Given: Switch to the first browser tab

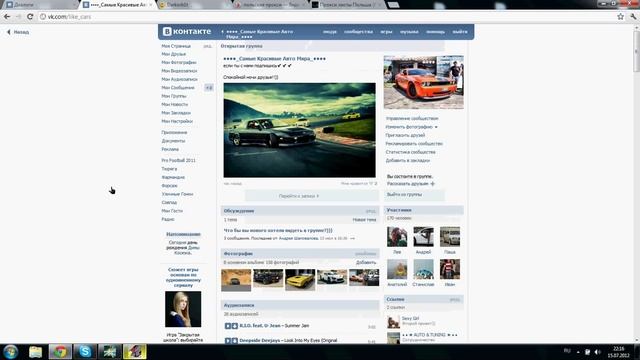Looking at the screenshot, I should point(40,5).
